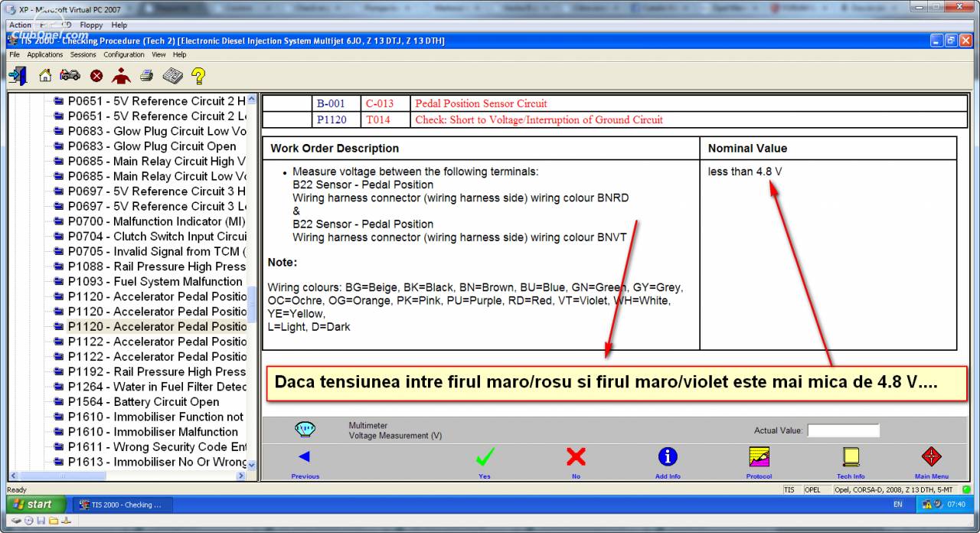Open vehicle selection car icon
The width and height of the screenshot is (980, 533).
tap(70, 75)
